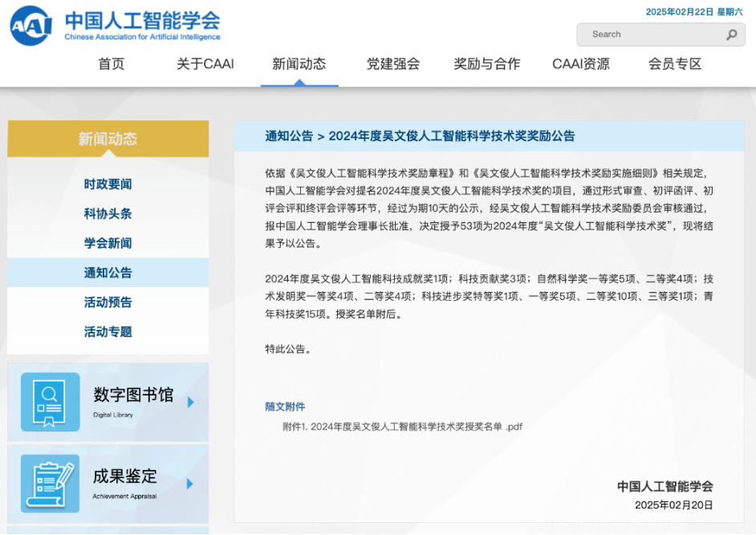Click the 中国人工智能学会 signature text
756x535 pixels.
pyautogui.click(x=665, y=487)
